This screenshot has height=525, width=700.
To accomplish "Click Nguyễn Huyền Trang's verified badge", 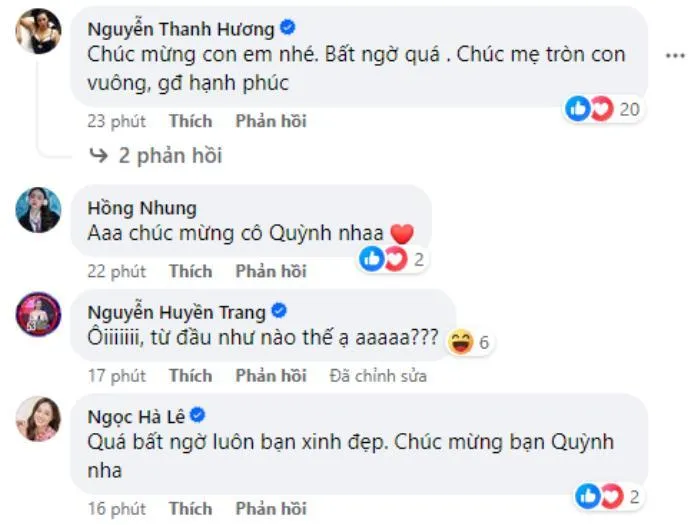I will coord(279,310).
